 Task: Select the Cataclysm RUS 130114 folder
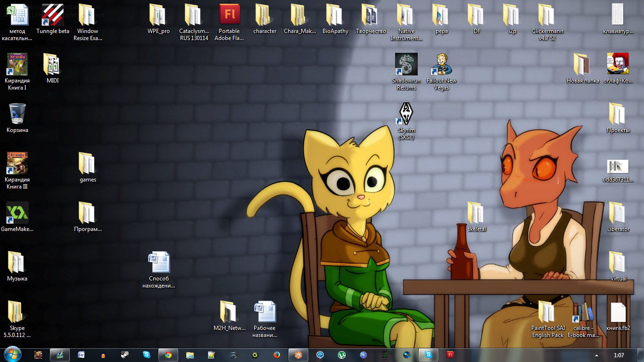pos(194,22)
